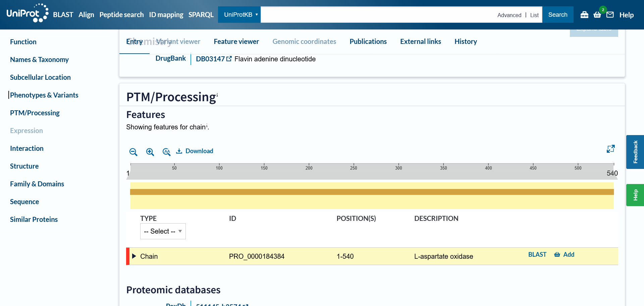
Task: Click the Search button
Action: (x=558, y=15)
